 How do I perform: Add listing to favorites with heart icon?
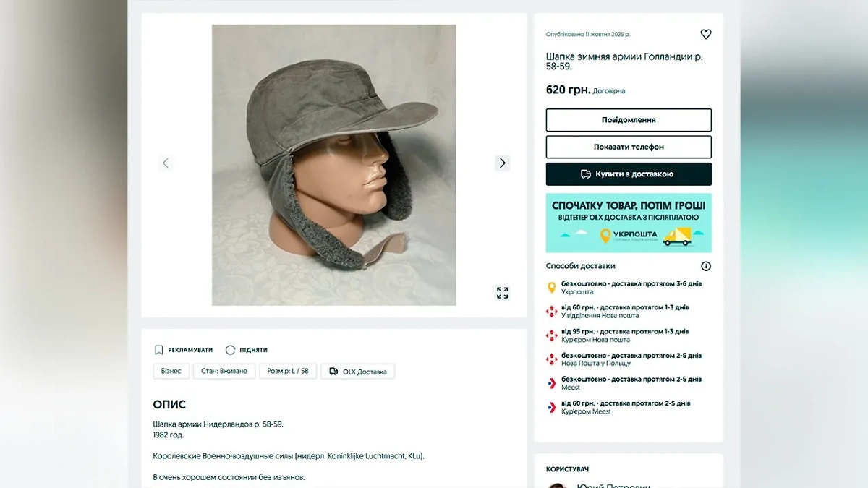tap(706, 34)
